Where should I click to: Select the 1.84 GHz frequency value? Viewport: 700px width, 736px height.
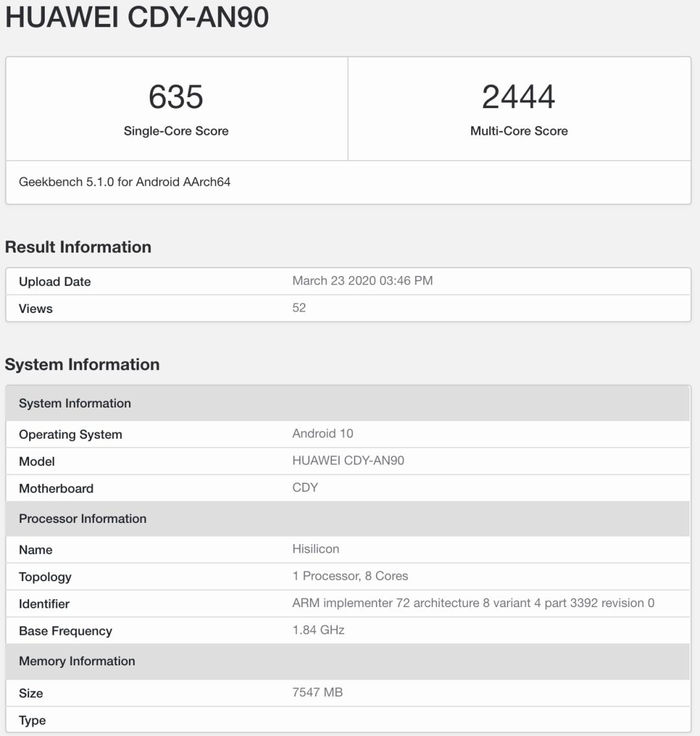point(318,630)
